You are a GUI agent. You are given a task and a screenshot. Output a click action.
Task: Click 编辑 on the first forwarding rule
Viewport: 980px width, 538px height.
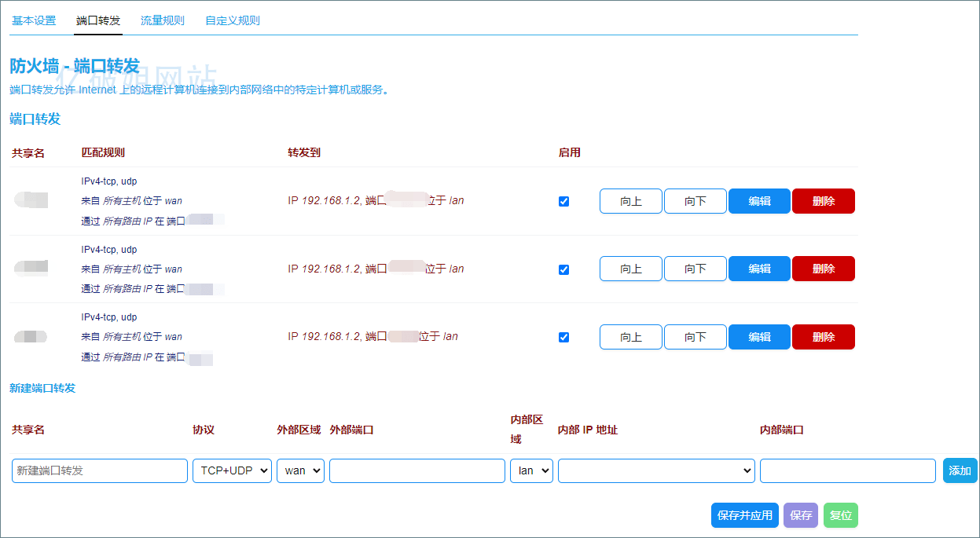(x=758, y=201)
